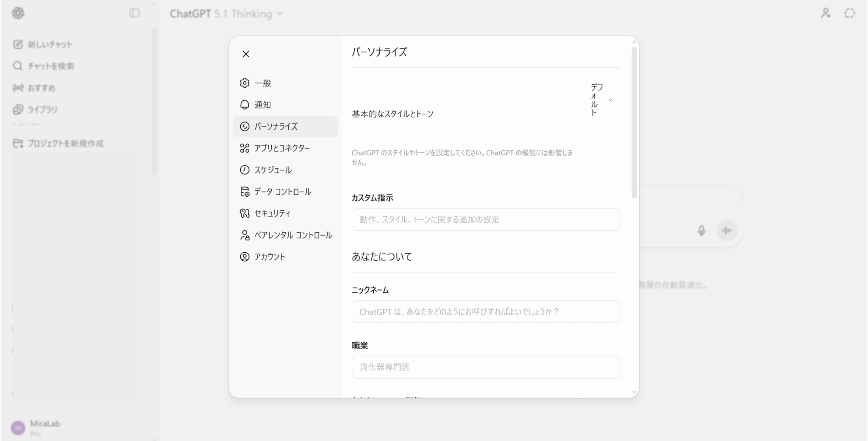Click the 職業 occupation input field
Viewport: 868px width, 441px height.
coord(485,367)
